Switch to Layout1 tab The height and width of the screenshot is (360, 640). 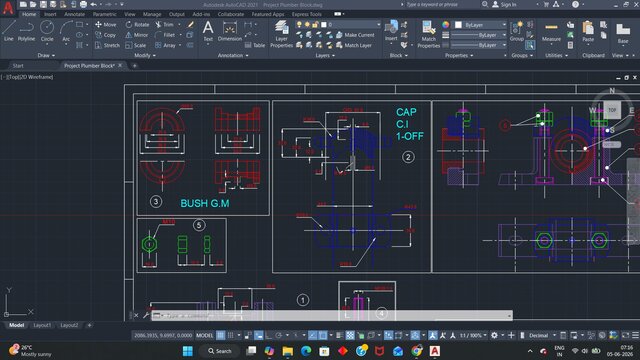click(x=42, y=325)
